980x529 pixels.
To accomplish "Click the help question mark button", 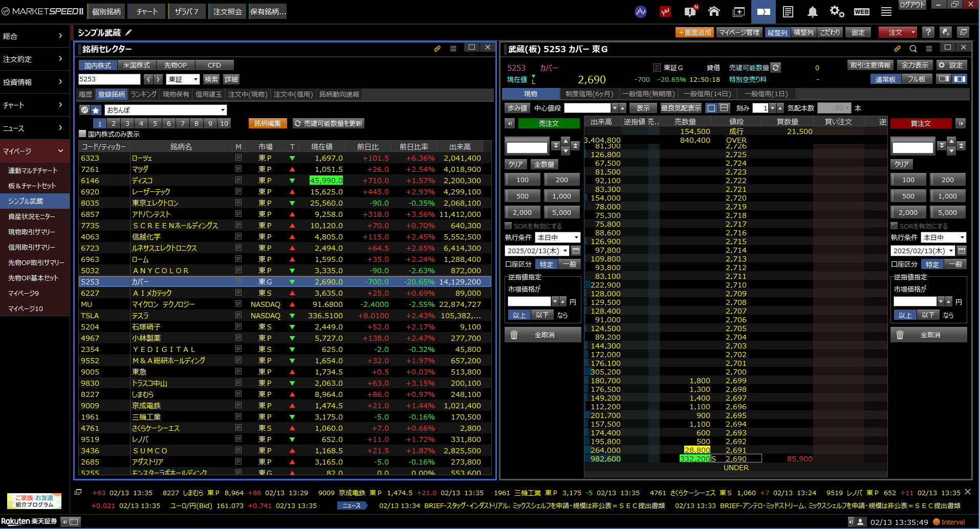I will tap(928, 32).
